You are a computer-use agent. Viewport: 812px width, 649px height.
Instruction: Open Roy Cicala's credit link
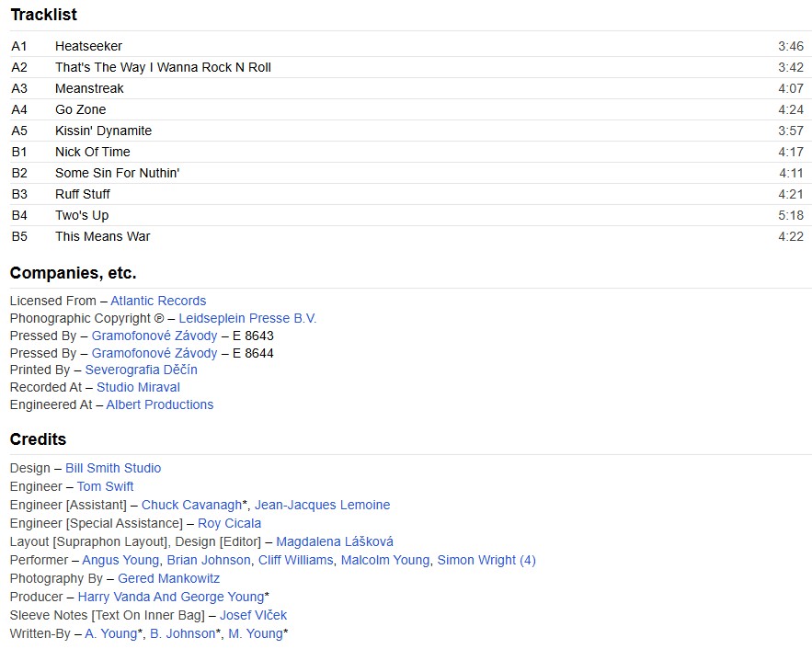point(229,523)
